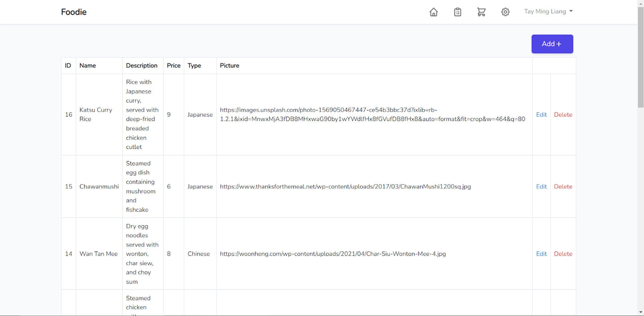This screenshot has width=644, height=316.
Task: Click the Add + button
Action: click(x=552, y=44)
